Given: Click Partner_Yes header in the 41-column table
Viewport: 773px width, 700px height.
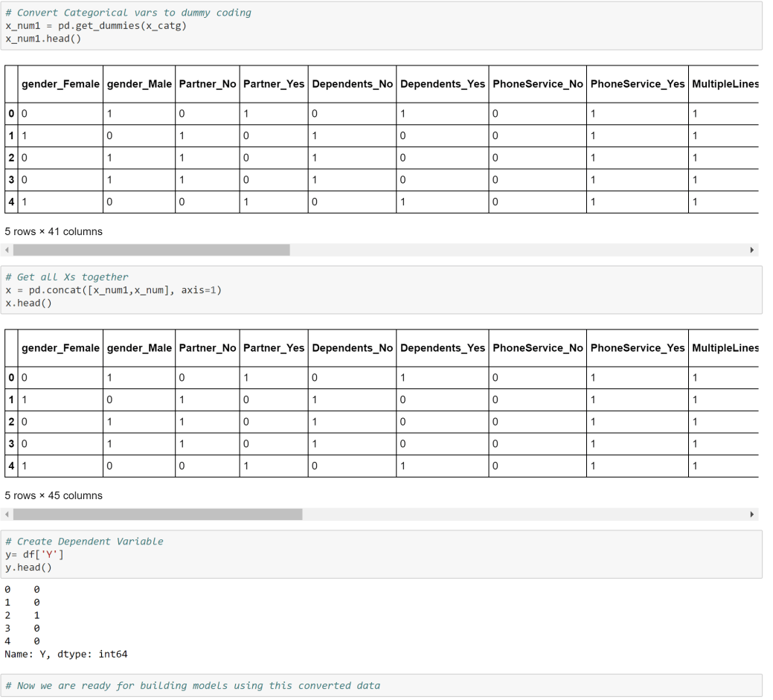Looking at the screenshot, I should click(274, 84).
